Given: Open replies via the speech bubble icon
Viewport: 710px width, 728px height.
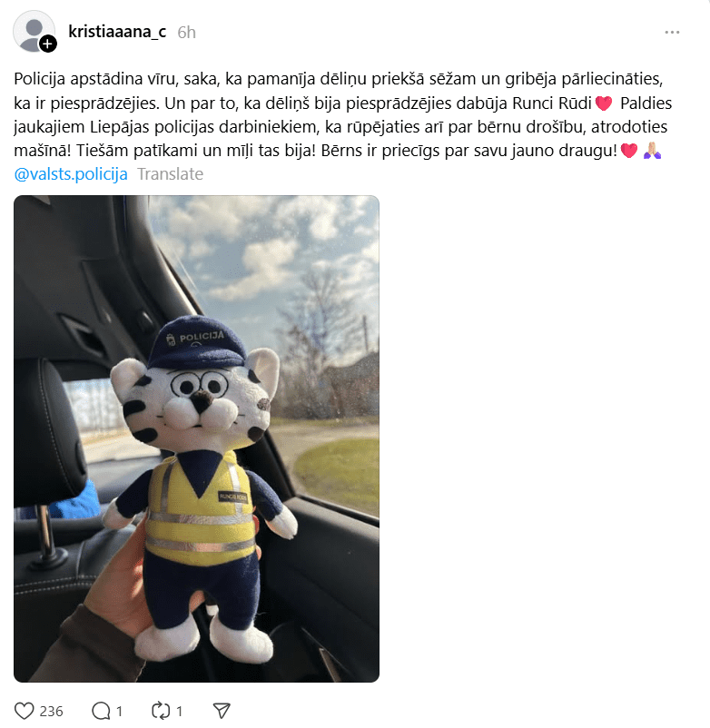Looking at the screenshot, I should tap(101, 711).
